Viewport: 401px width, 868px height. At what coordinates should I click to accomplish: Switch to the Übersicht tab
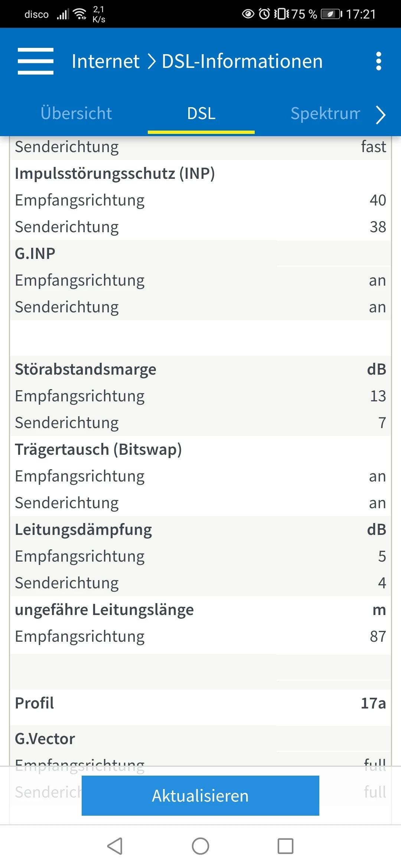coord(76,114)
